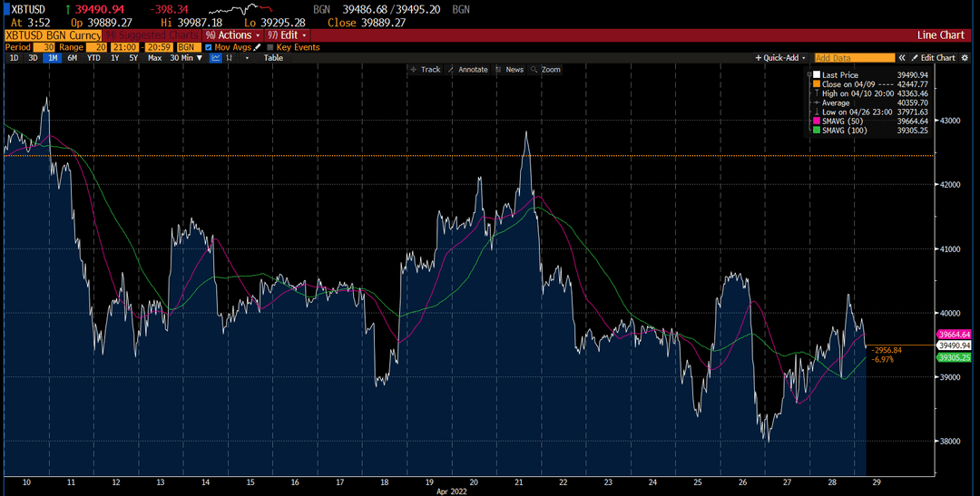Click the white Last Price color swatch
The image size is (980, 496).
(x=816, y=75)
